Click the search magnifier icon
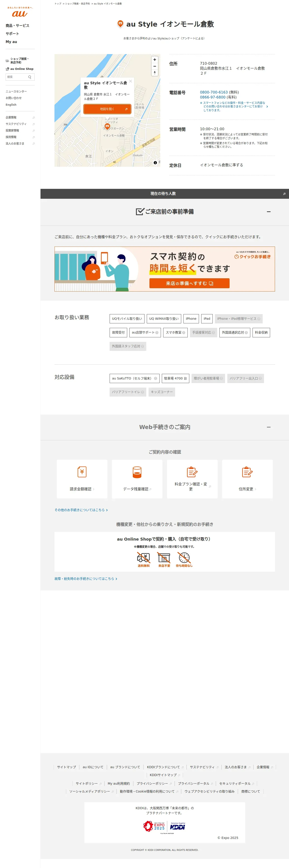Viewport: 289px width, 868px height. (x=30, y=77)
